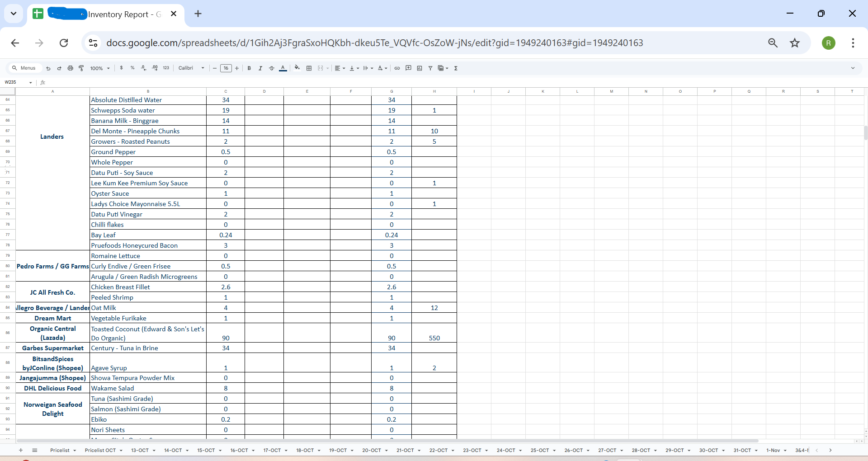
Task: View site information icon in address bar
Action: pyautogui.click(x=93, y=43)
